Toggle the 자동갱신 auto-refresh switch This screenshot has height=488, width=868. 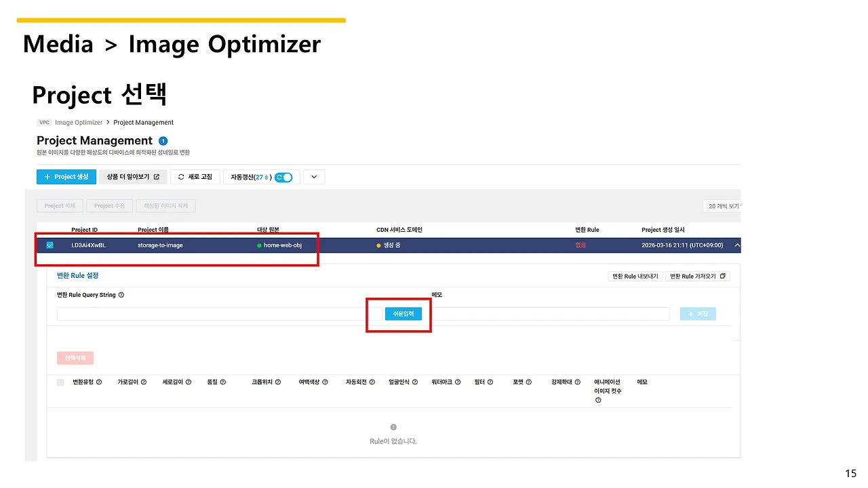283,177
